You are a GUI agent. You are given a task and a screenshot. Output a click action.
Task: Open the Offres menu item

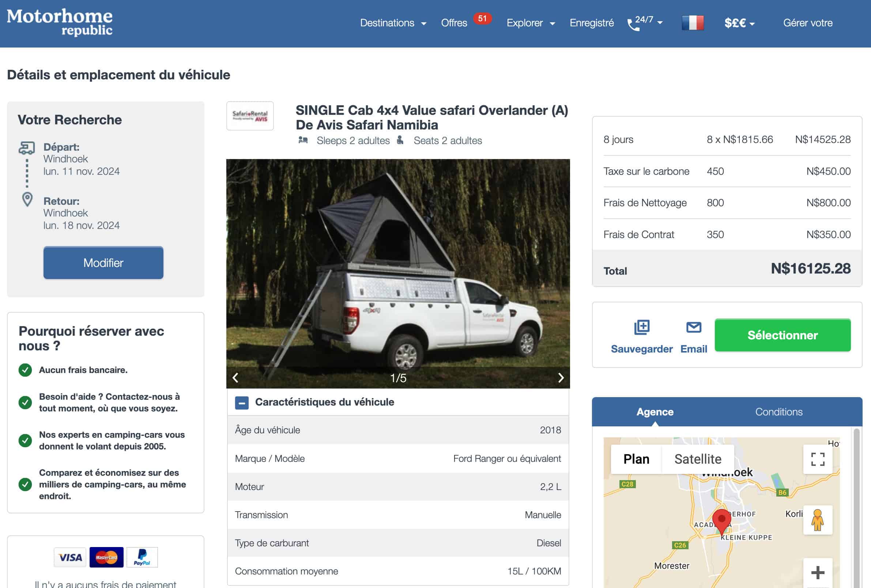tap(454, 23)
